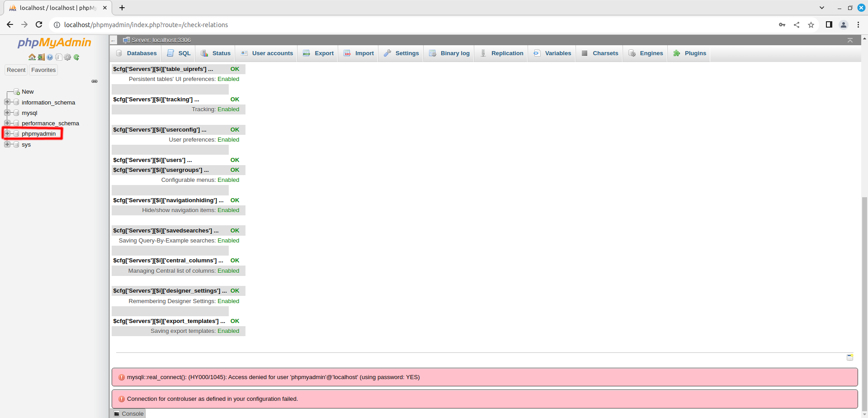Click the Favorites tables button
The height and width of the screenshot is (418, 868).
coord(43,70)
